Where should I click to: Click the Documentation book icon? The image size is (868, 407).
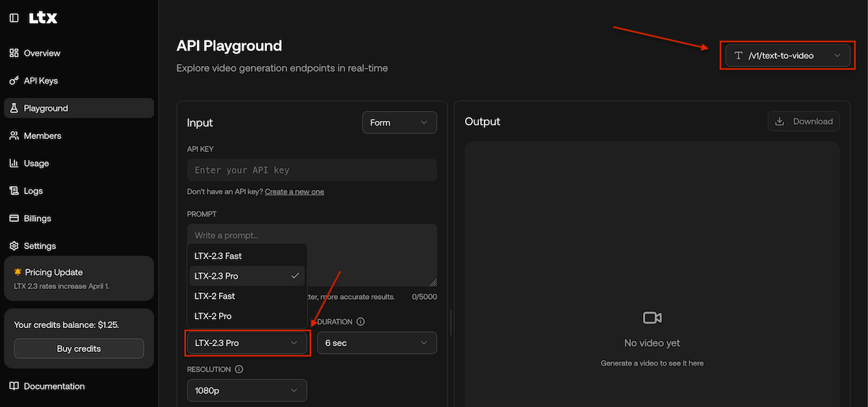click(14, 386)
